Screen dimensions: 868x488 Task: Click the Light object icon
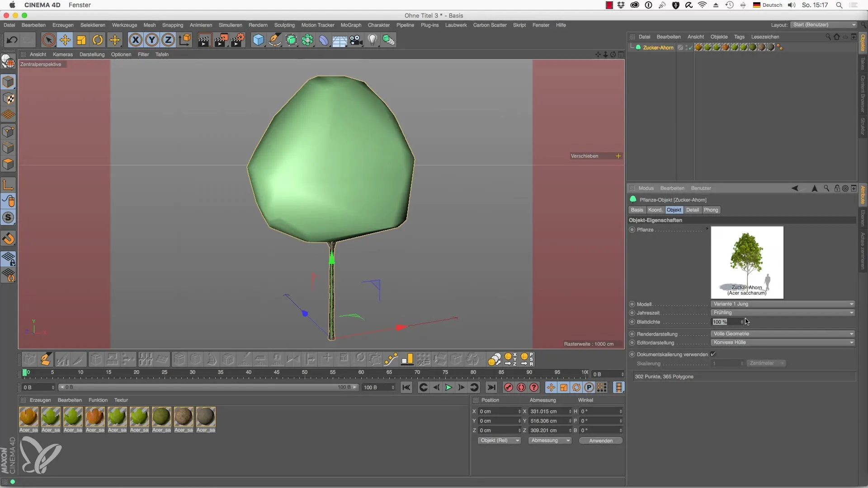[372, 40]
